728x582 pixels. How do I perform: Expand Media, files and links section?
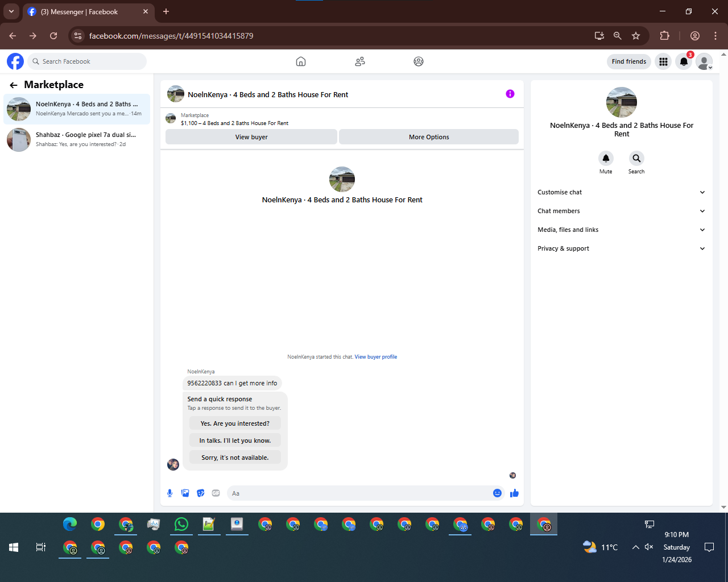[x=621, y=230]
